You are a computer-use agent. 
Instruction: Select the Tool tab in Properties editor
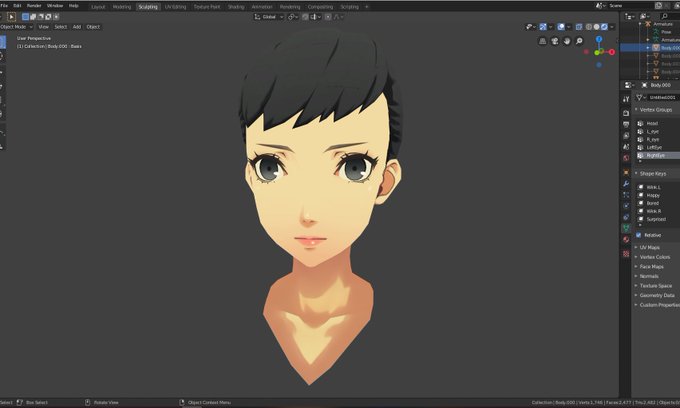tap(626, 99)
